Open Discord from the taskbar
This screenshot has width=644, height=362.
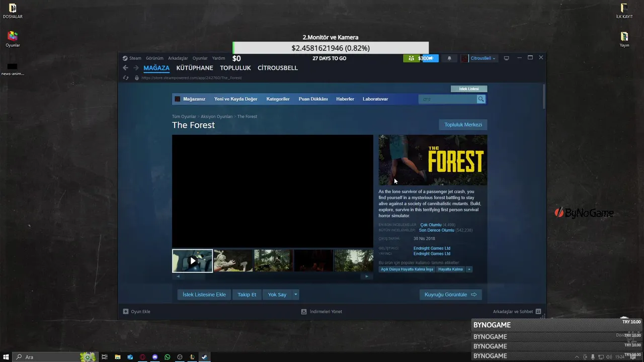click(155, 357)
